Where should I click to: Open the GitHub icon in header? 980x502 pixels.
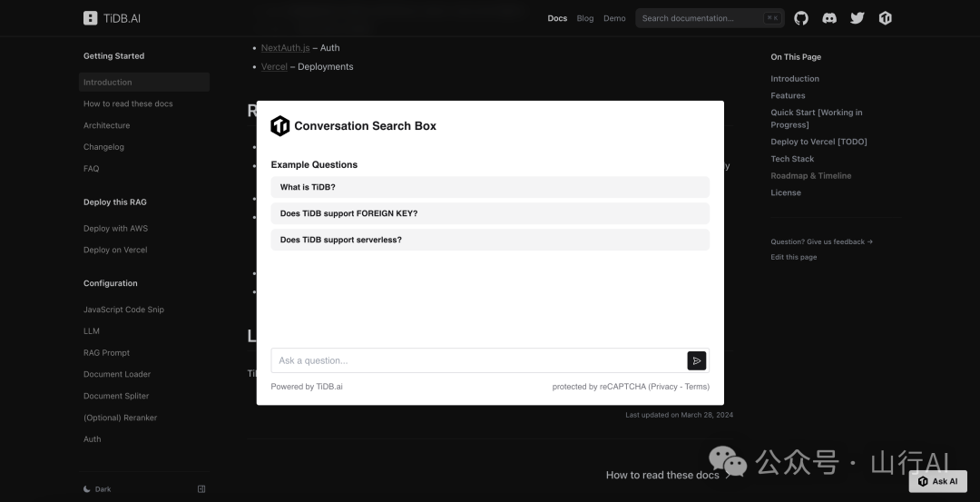pyautogui.click(x=800, y=18)
